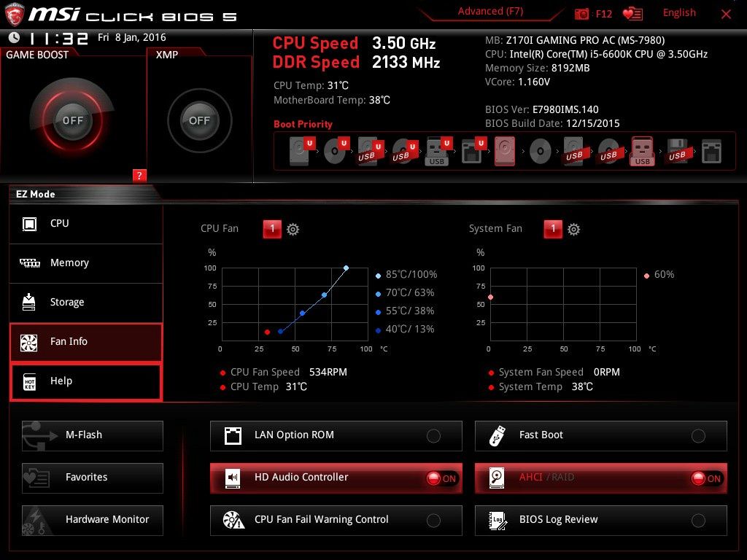Click the 11:32 time display

[58, 38]
